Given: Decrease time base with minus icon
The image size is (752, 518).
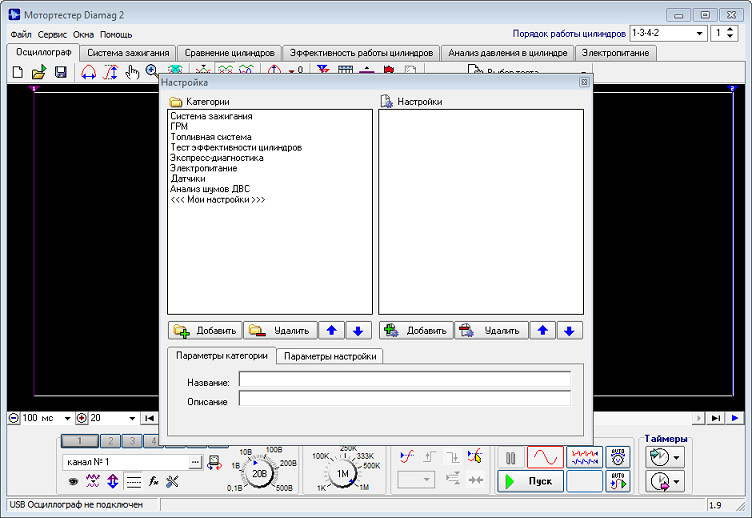Looking at the screenshot, I should tap(14, 418).
